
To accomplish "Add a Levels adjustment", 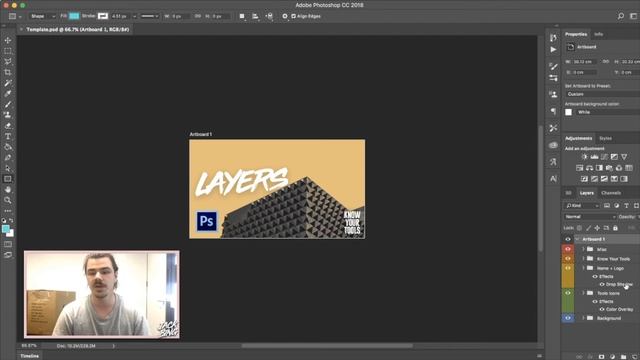I will (x=594, y=157).
